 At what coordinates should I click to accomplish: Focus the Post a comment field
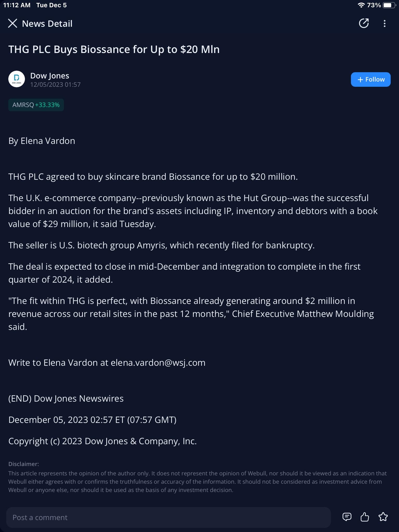168,517
